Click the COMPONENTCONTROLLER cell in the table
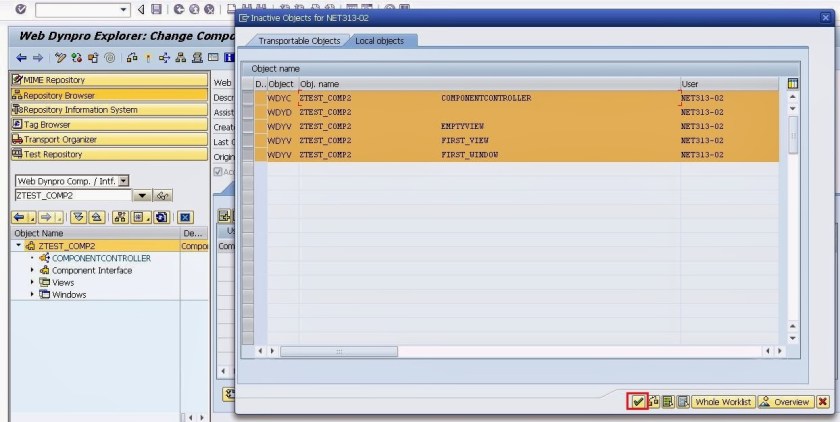Viewport: 840px width, 422px height. 486,98
